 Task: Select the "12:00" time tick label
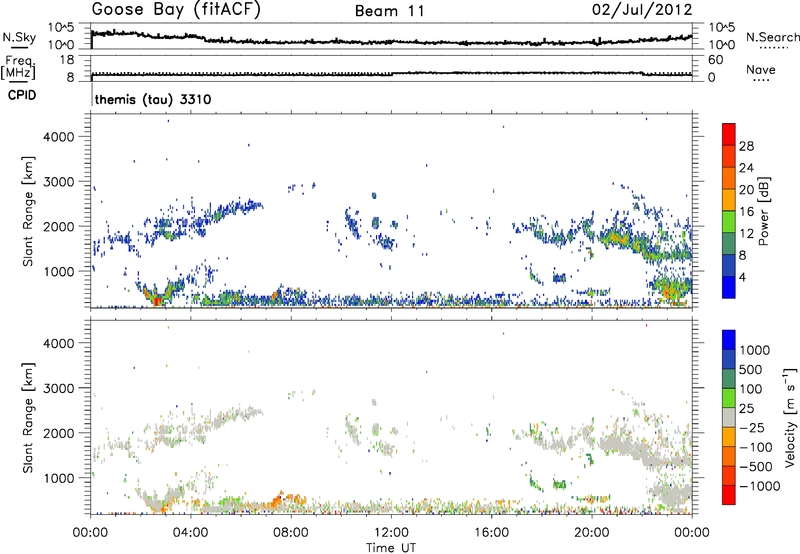[391, 532]
